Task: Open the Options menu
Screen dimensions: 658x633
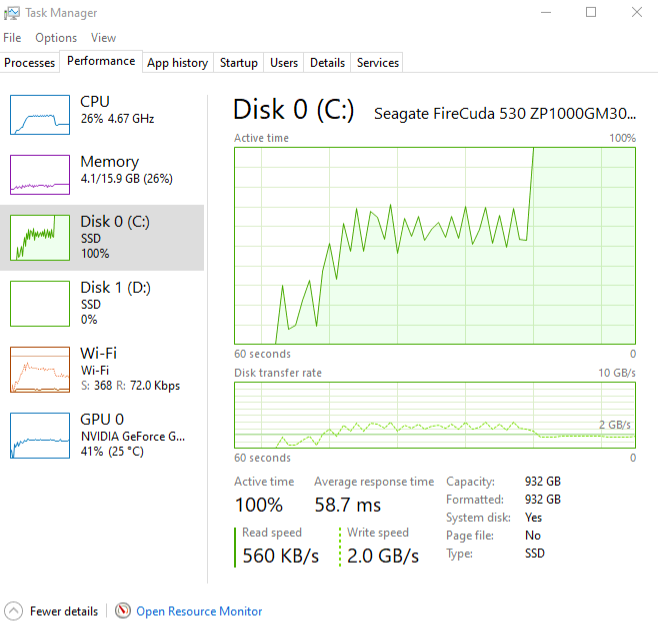Action: pos(56,38)
